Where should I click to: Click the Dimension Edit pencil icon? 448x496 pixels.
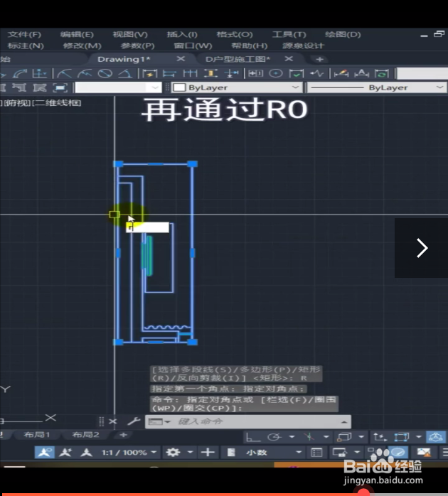coord(341,73)
